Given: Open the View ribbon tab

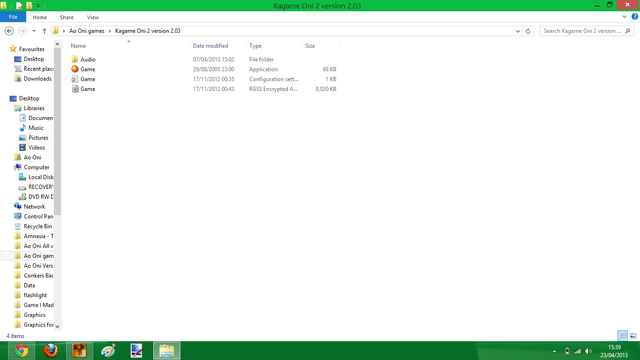Looking at the screenshot, I should tap(93, 17).
